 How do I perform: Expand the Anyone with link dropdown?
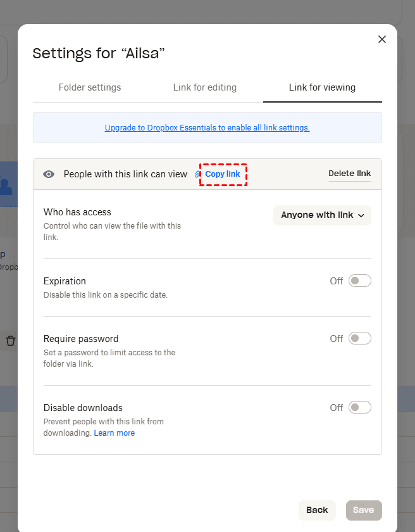pos(322,215)
